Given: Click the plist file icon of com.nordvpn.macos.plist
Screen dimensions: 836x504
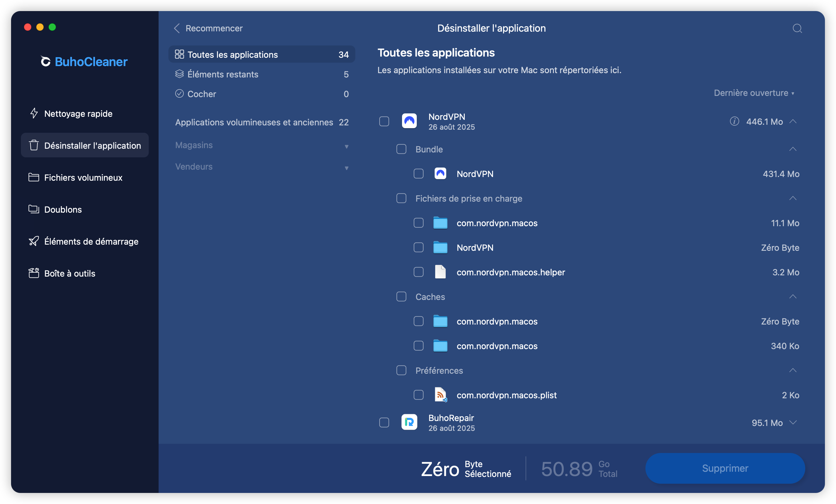Looking at the screenshot, I should (440, 395).
